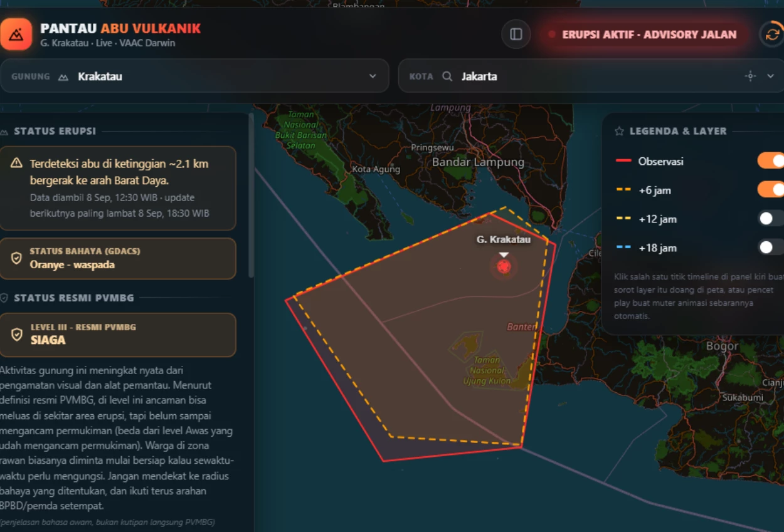Click the G. Krakatau map label
The height and width of the screenshot is (532, 784).
[503, 239]
